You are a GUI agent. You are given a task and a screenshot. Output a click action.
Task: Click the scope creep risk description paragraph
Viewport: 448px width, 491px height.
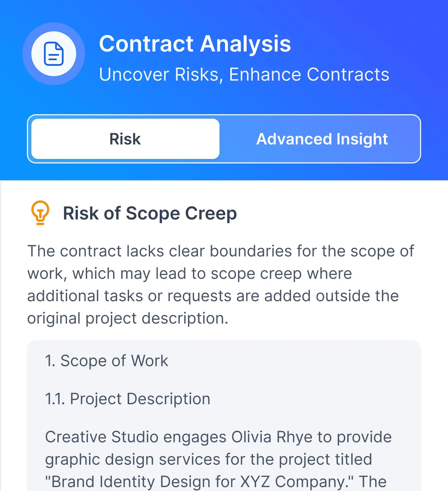click(x=221, y=284)
